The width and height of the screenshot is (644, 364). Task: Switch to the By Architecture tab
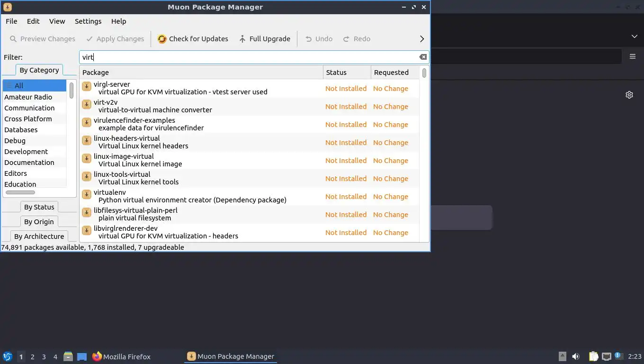click(39, 237)
